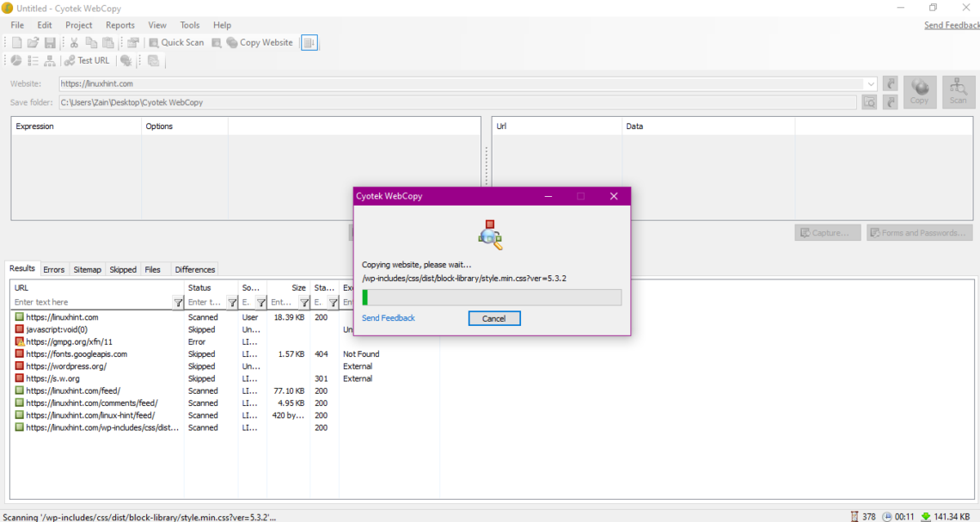Open the Status column filter dropdown
Viewport: 980px width, 522px height.
[232, 303]
